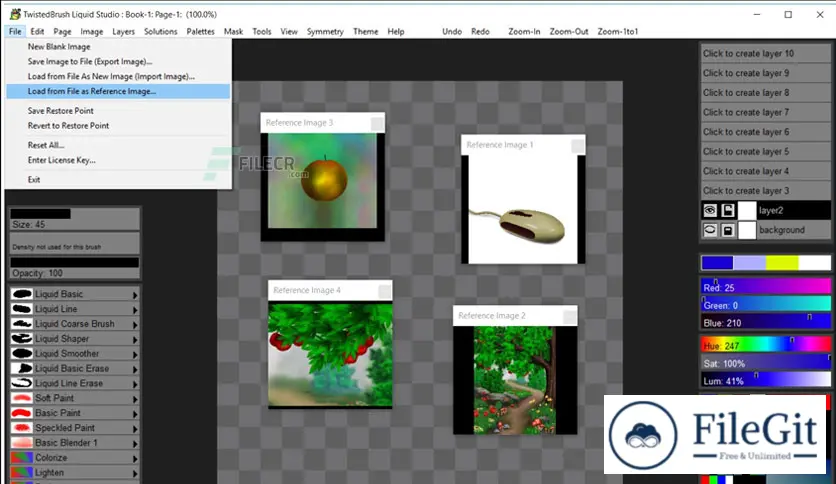Click the square button on Reference Image 3
This screenshot has height=484, width=836.
(376, 124)
